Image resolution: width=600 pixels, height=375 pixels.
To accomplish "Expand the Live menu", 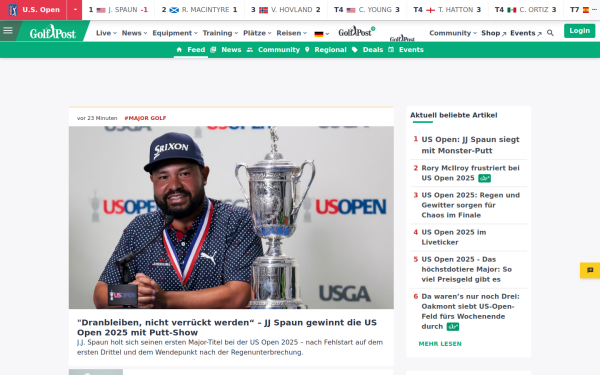I will (106, 33).
